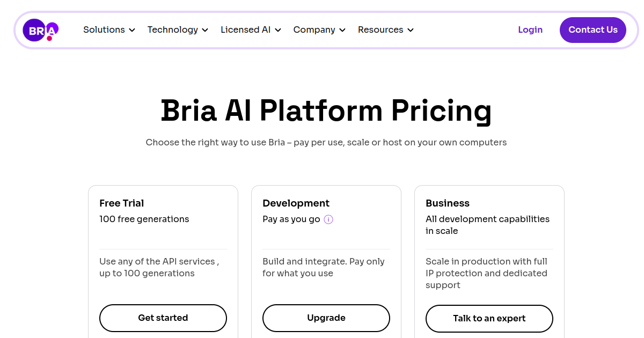The width and height of the screenshot is (644, 338).
Task: Select the Business plan heading
Action: point(448,203)
